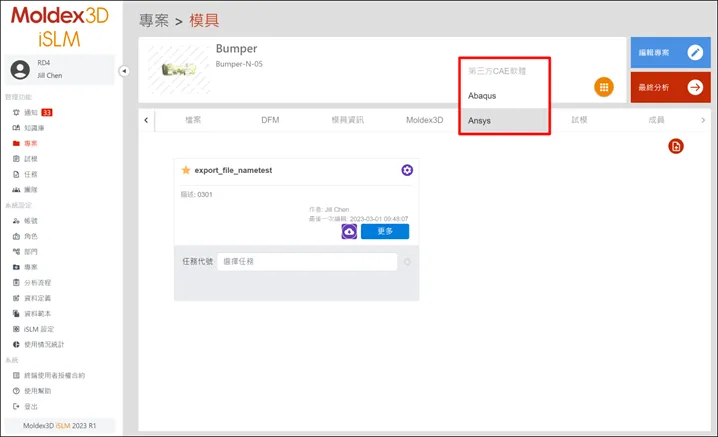This screenshot has width=718, height=437.
Task: Open the purple gear settings on export_file_nametest
Action: pyautogui.click(x=407, y=170)
